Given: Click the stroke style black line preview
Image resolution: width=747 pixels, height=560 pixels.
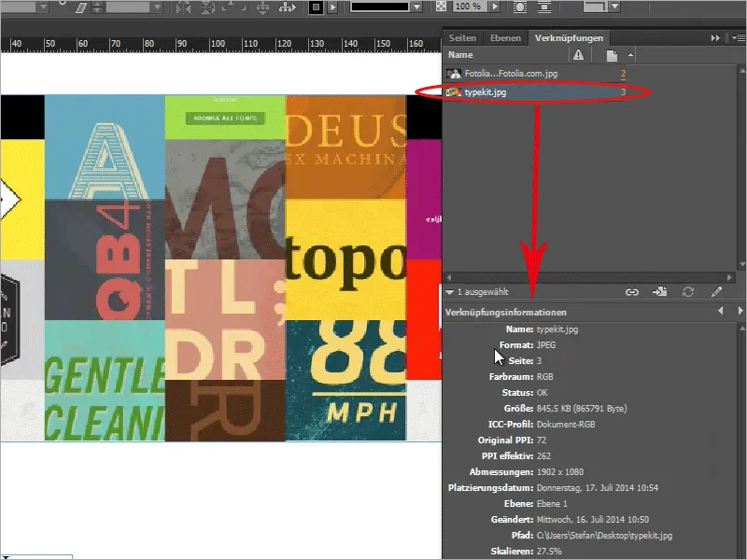Looking at the screenshot, I should point(380,7).
